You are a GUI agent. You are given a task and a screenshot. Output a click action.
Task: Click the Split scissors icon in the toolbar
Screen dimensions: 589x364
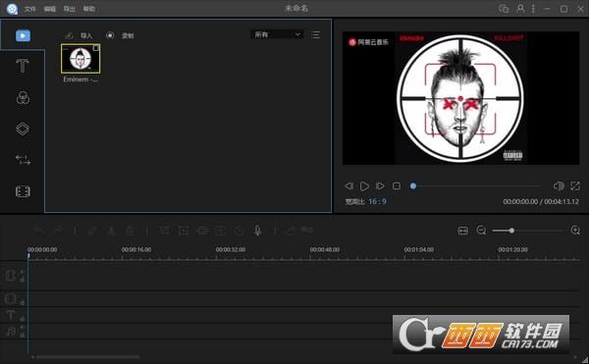coord(111,231)
